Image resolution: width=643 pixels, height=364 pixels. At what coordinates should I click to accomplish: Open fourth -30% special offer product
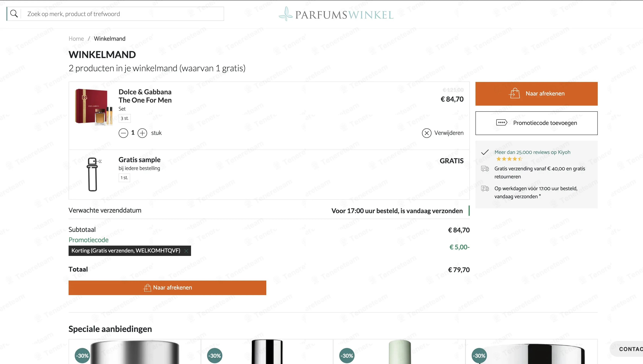coord(531,352)
